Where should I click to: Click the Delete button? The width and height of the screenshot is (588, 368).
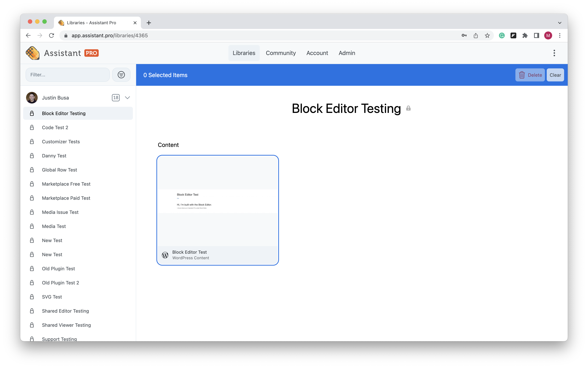pyautogui.click(x=530, y=75)
